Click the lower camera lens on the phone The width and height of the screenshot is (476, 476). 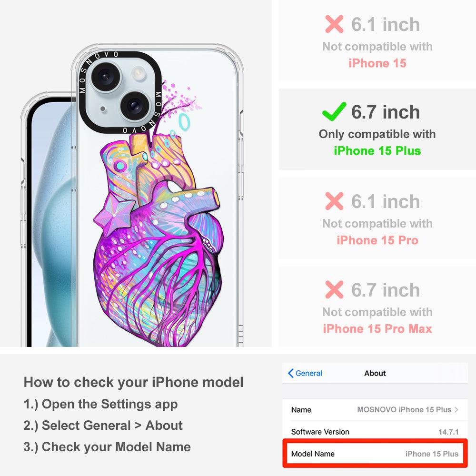coord(134,105)
